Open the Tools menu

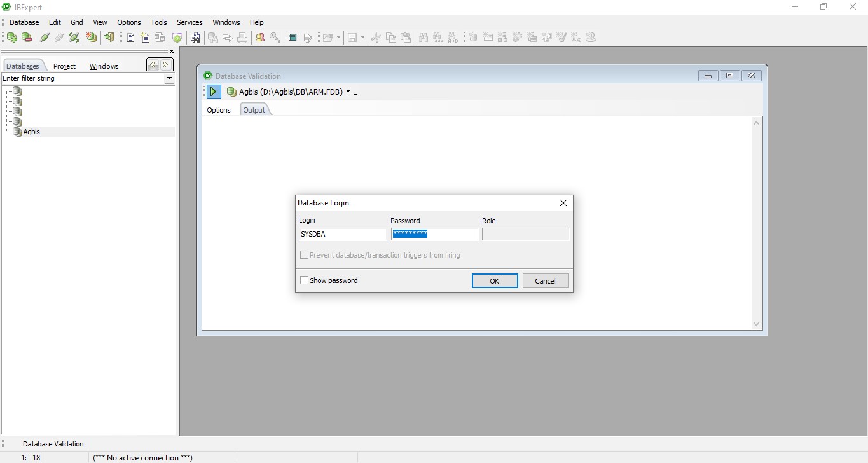159,22
